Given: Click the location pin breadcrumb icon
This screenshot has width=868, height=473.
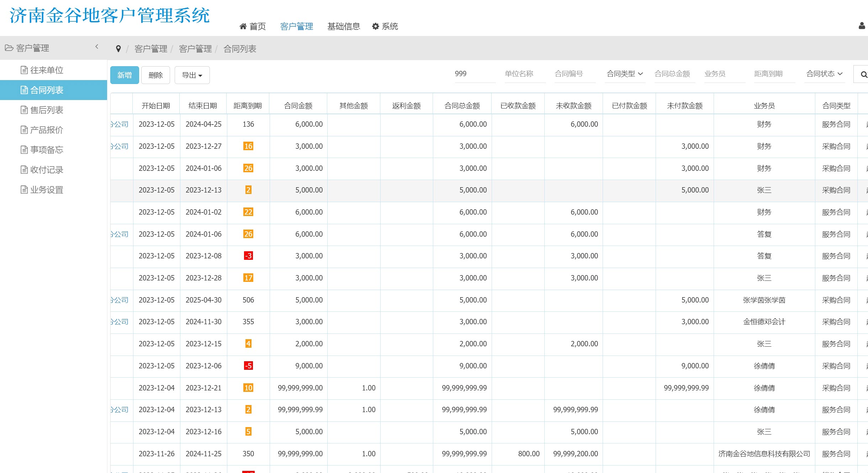Looking at the screenshot, I should click(118, 49).
